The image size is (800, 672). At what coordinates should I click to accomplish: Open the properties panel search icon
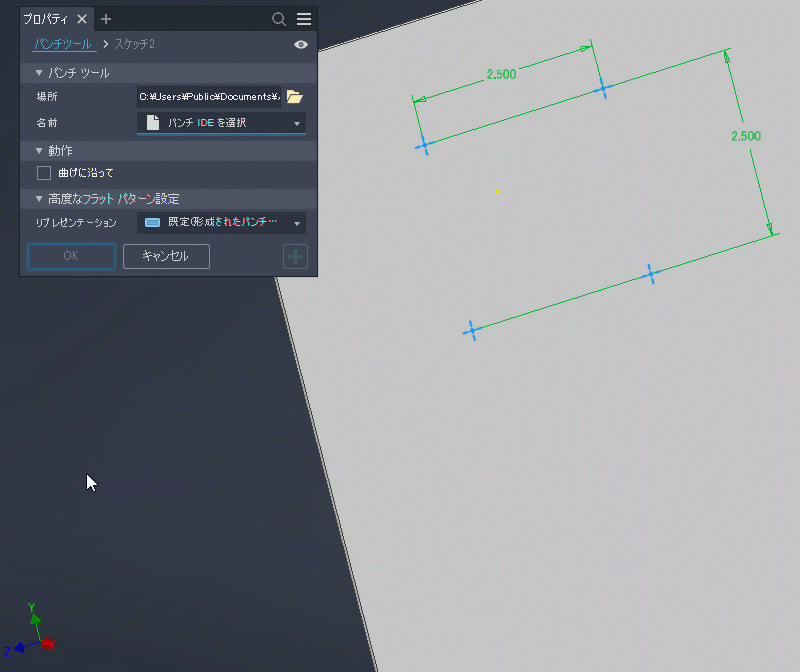click(x=279, y=19)
